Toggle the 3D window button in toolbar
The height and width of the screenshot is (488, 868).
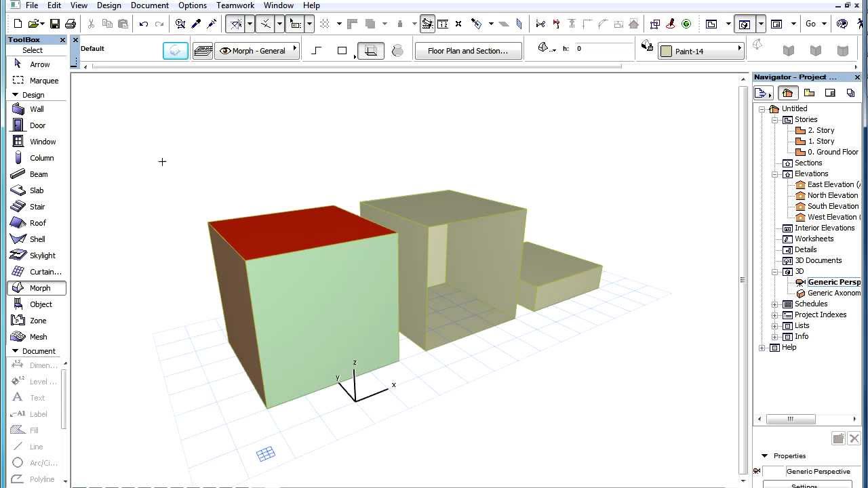tap(744, 24)
